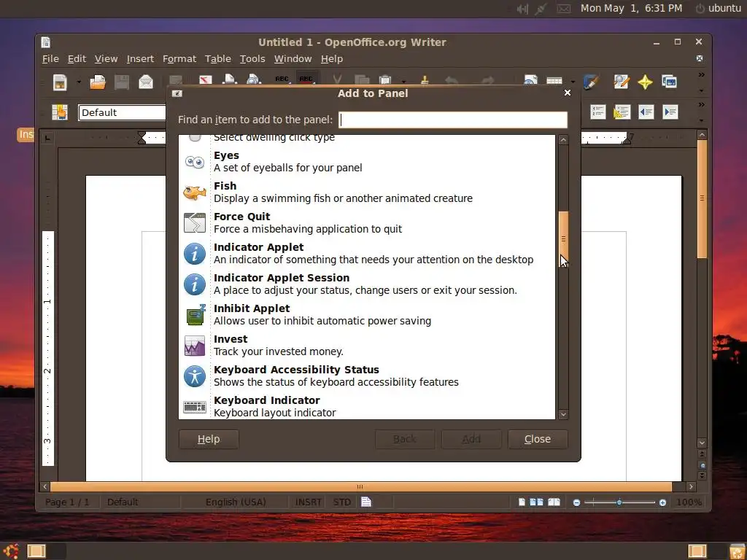Open the Window menu
Screen dimensions: 747x560
[x=293, y=58]
